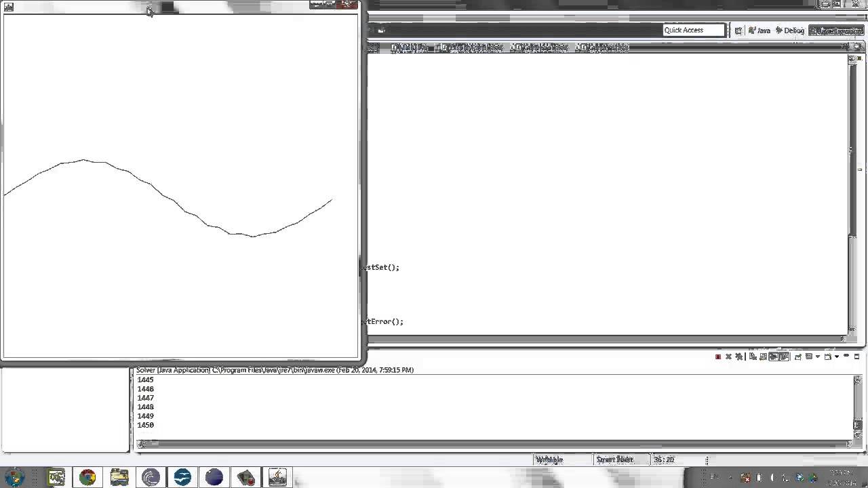Open the OpenOffice taskbar icon with birds
This screenshot has height=488, width=868.
point(182,477)
